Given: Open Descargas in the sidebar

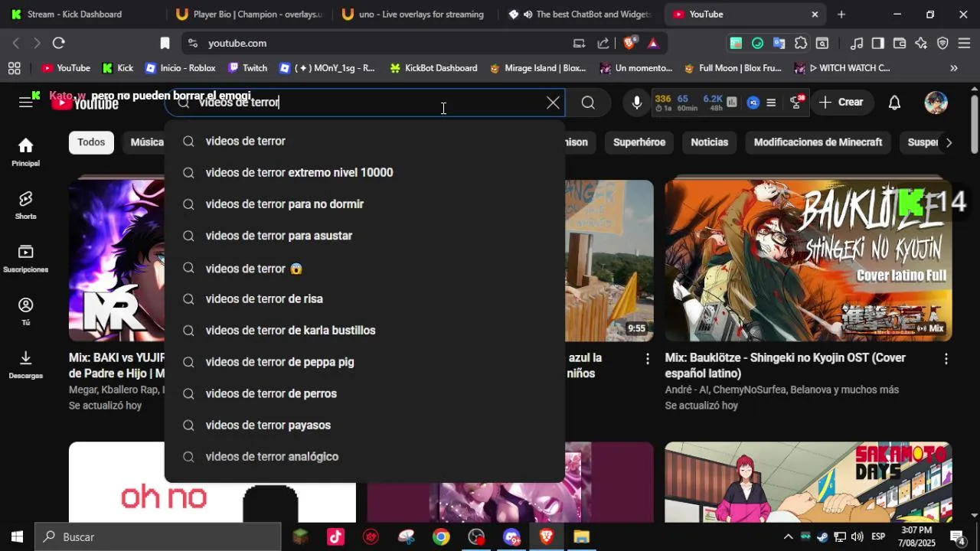Looking at the screenshot, I should click(26, 364).
